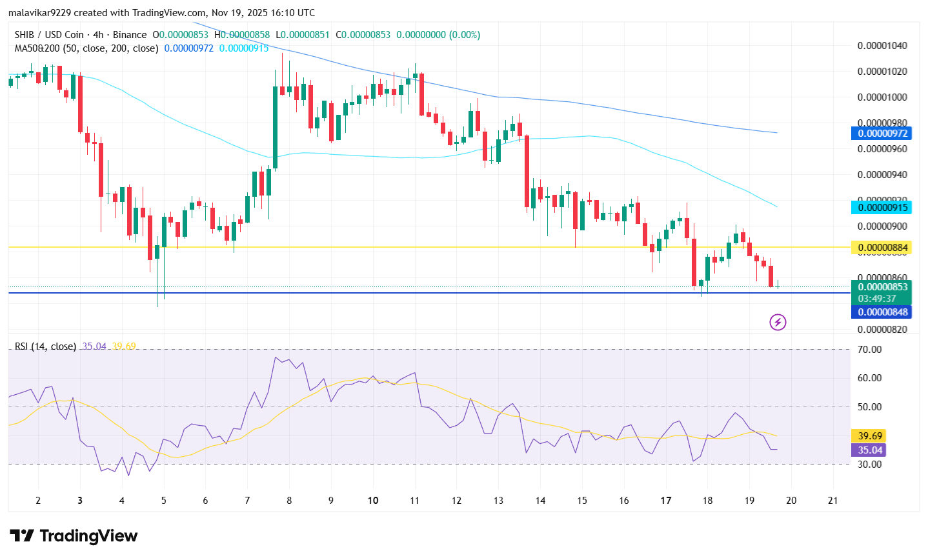Click the 70.00 RSI scale label

869,350
